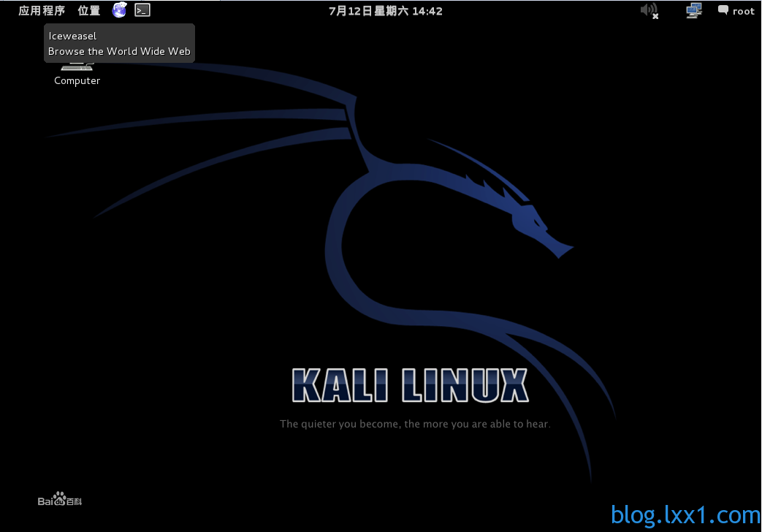Open the 位置 places menu
This screenshot has width=762, height=532.
(x=89, y=11)
